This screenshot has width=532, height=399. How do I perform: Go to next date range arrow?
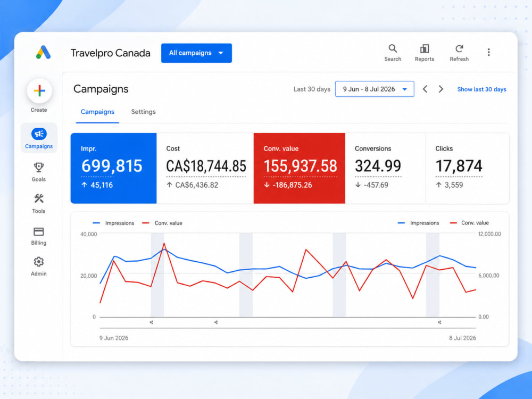[x=440, y=89]
